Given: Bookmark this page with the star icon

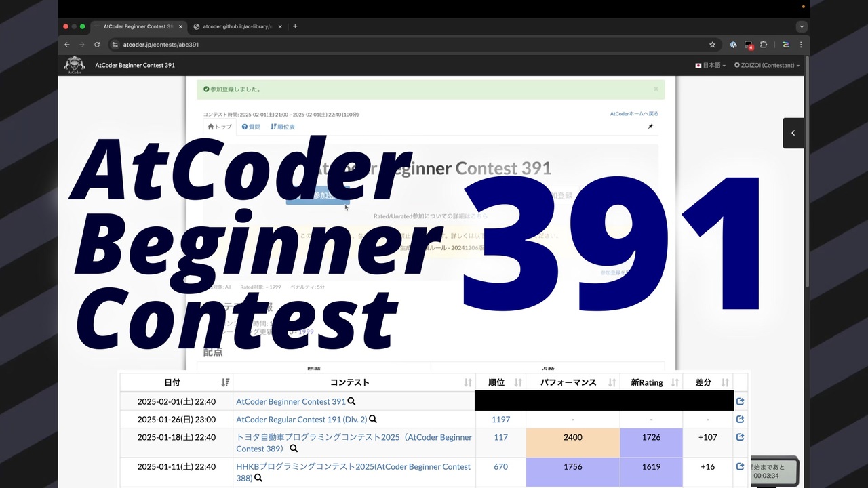Looking at the screenshot, I should pos(712,44).
